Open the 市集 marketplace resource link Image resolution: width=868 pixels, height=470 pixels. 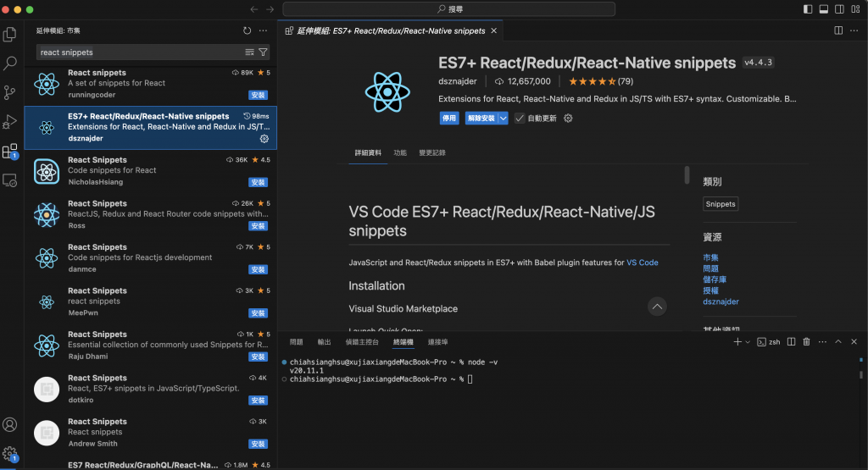pos(710,257)
